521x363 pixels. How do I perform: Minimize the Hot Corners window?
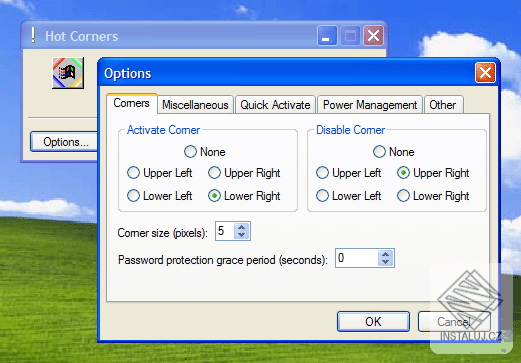(x=327, y=35)
